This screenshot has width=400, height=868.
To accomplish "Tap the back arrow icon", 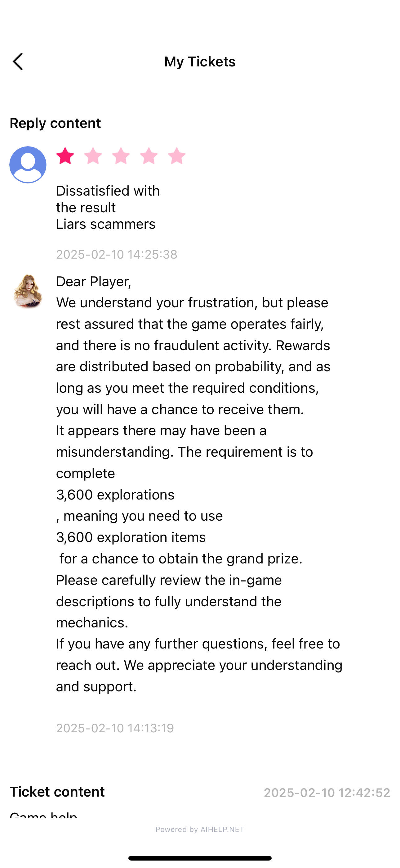I will pos(18,61).
